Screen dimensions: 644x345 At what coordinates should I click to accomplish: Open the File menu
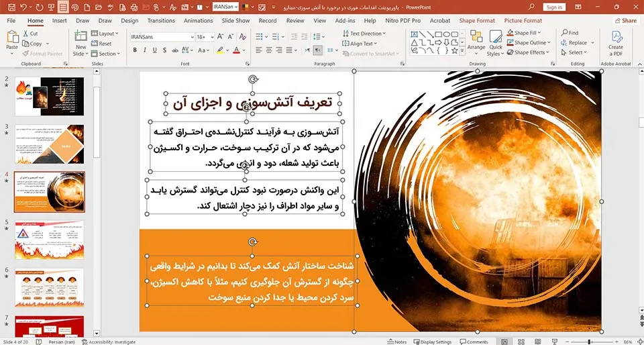11,21
